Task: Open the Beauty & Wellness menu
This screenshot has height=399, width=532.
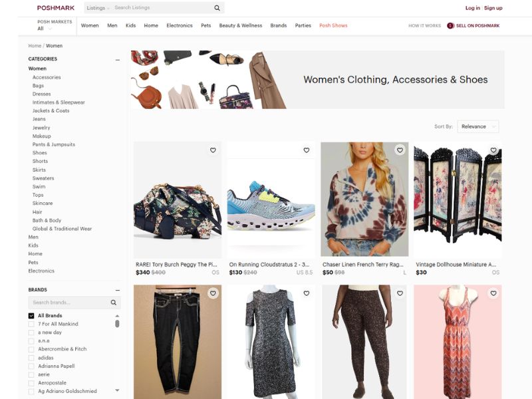Action: (x=241, y=25)
